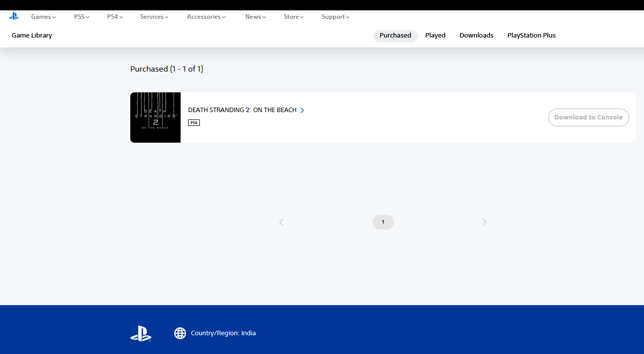Expand the PS4 menu
This screenshot has width=644, height=354.
[x=114, y=17]
